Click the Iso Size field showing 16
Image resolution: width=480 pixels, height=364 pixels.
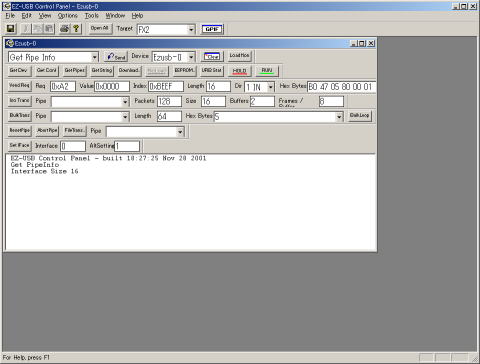click(213, 101)
